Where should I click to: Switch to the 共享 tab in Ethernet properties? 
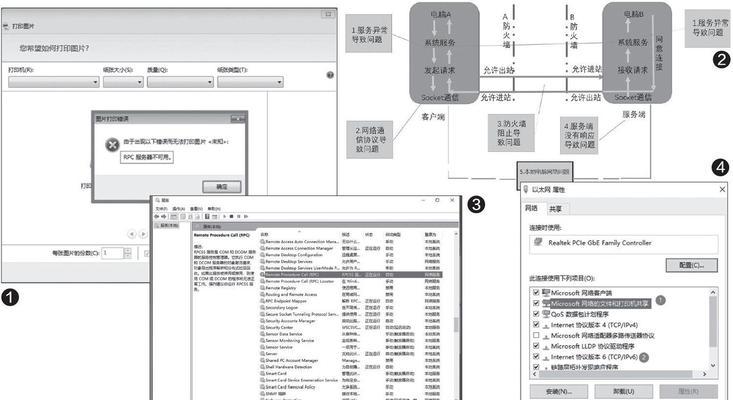click(x=555, y=209)
